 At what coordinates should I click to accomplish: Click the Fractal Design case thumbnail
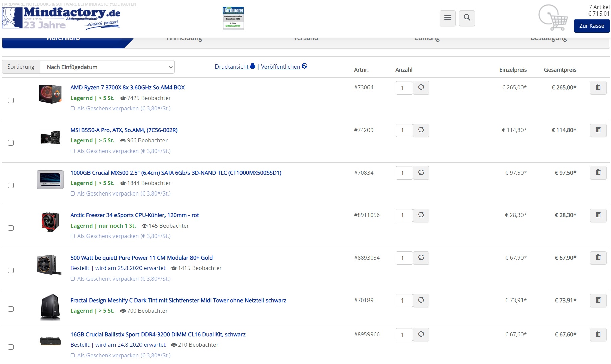50,307
